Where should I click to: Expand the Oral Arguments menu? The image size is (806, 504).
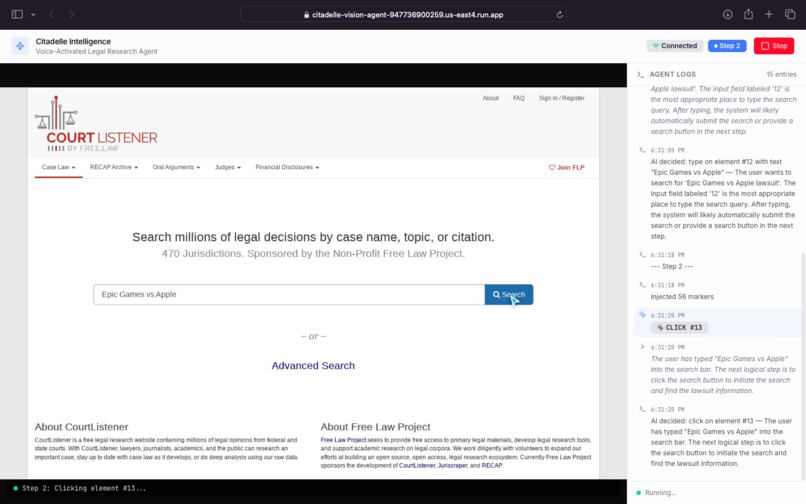pyautogui.click(x=176, y=167)
